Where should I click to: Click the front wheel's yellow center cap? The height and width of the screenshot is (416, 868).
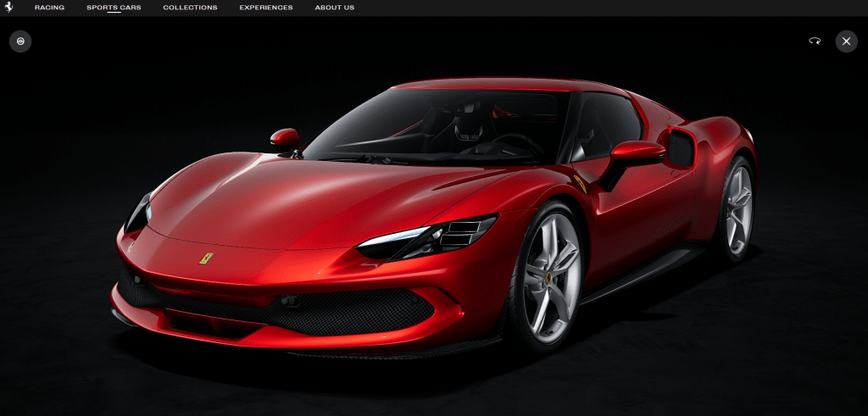point(549,277)
